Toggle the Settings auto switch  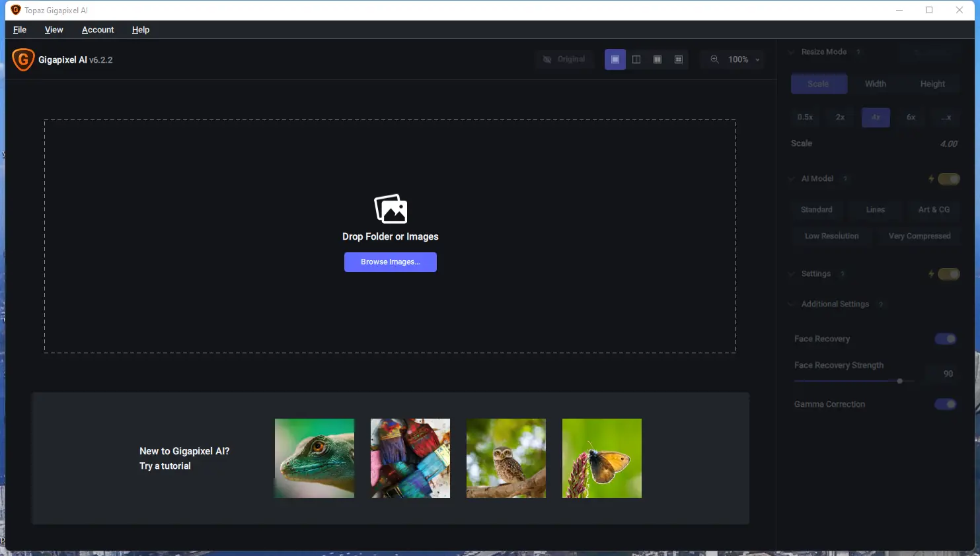click(x=949, y=274)
